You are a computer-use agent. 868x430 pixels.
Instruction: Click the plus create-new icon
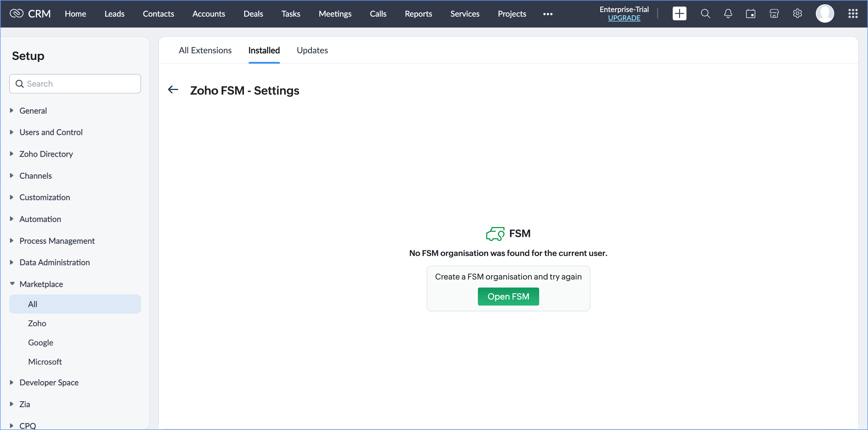(679, 14)
